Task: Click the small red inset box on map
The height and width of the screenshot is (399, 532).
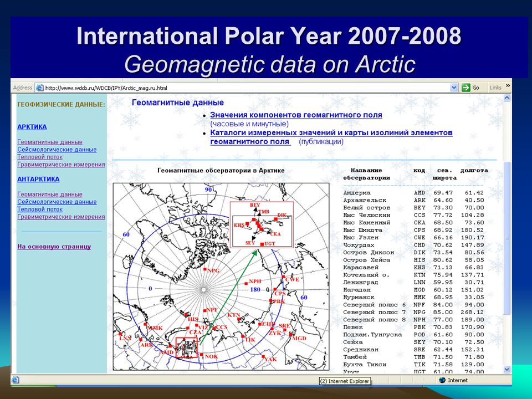Action: (x=186, y=347)
